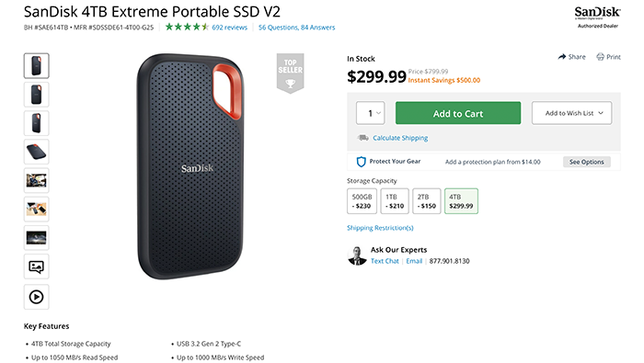Screen dimensions: 644x363
Task: Select the flat-lying SSD thumbnail
Action: pos(36,152)
